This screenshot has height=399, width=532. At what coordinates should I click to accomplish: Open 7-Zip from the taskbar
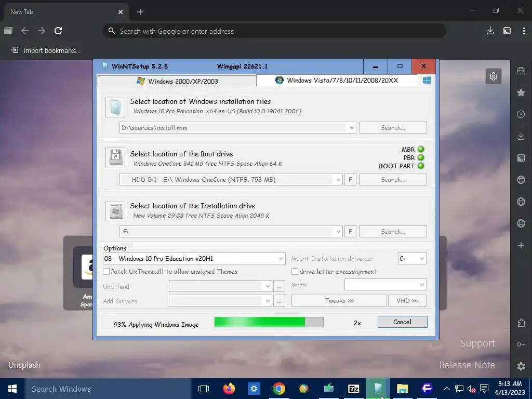click(353, 389)
